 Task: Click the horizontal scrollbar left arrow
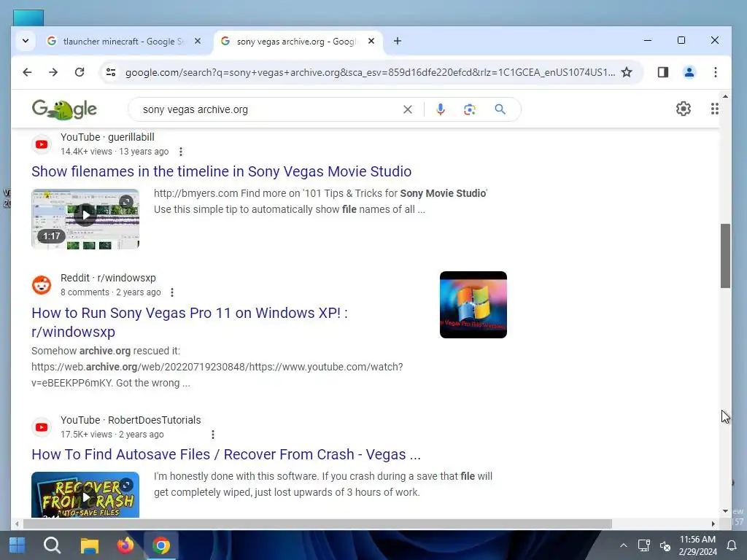pos(17,524)
